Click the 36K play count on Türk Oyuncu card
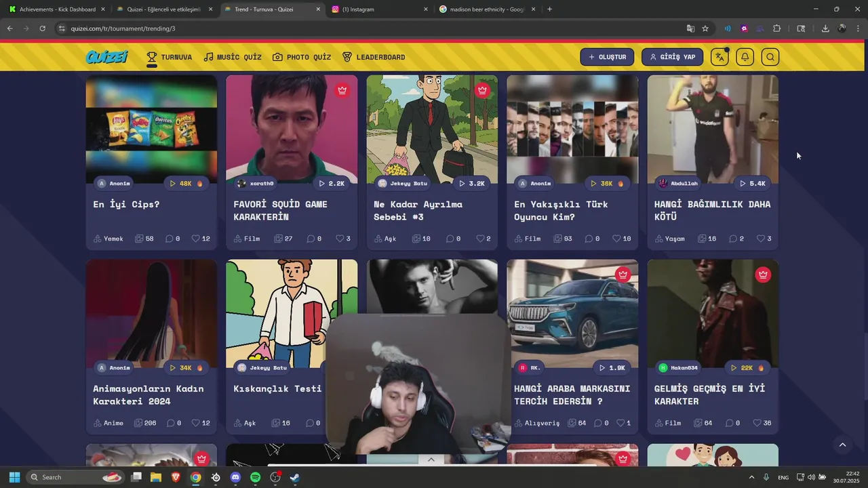Viewport: 868px width, 488px height. (x=607, y=184)
